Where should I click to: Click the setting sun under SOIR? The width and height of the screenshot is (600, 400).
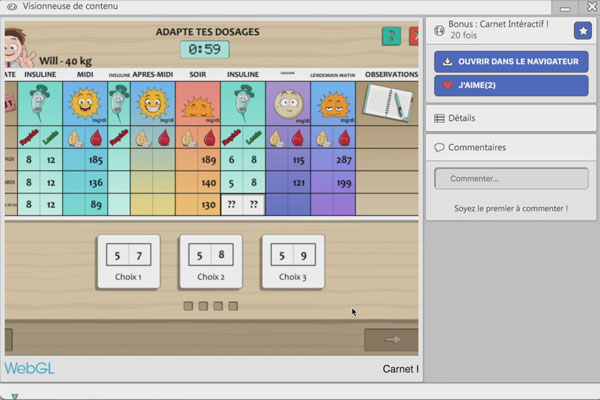[196, 103]
